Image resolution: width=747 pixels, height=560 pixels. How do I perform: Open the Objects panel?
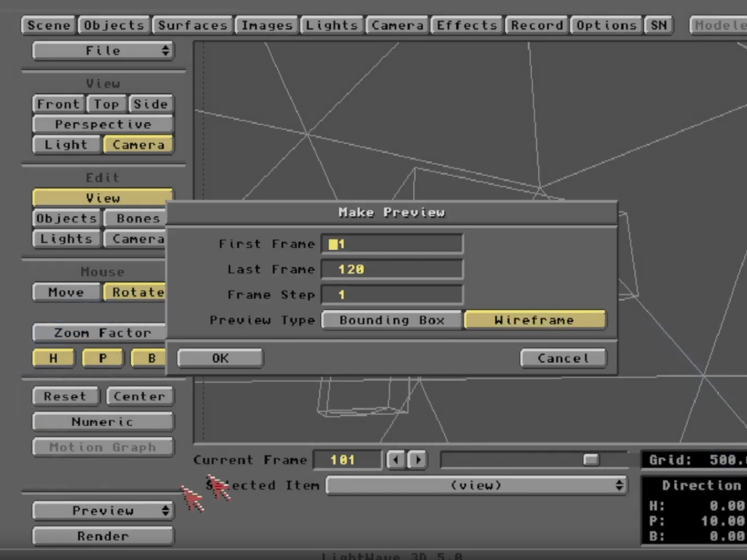[x=114, y=25]
